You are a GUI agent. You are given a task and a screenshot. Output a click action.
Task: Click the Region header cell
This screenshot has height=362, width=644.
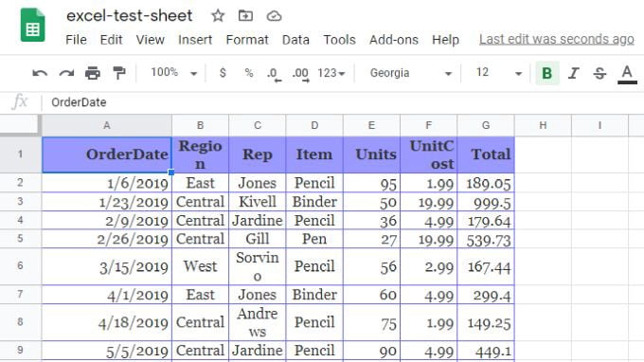tap(200, 154)
